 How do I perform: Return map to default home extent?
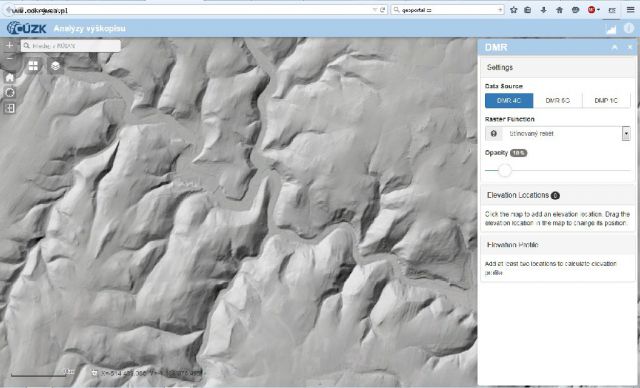point(10,78)
